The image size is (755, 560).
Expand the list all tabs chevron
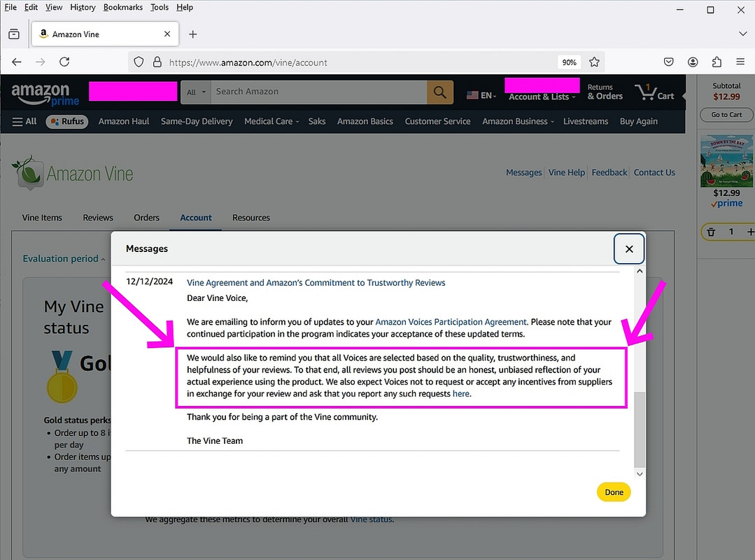(x=742, y=34)
